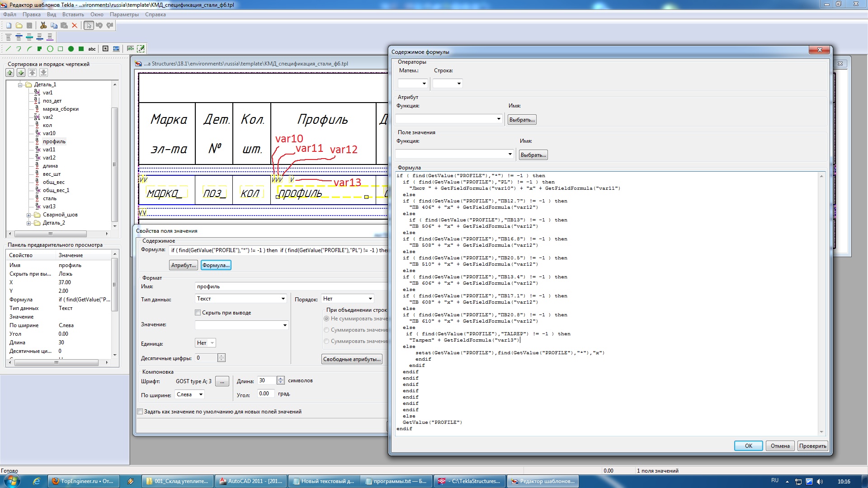Image resolution: width=868 pixels, height=488 pixels.
Task: Click the scissors Cut toolbar icon
Action: pyautogui.click(x=43, y=26)
